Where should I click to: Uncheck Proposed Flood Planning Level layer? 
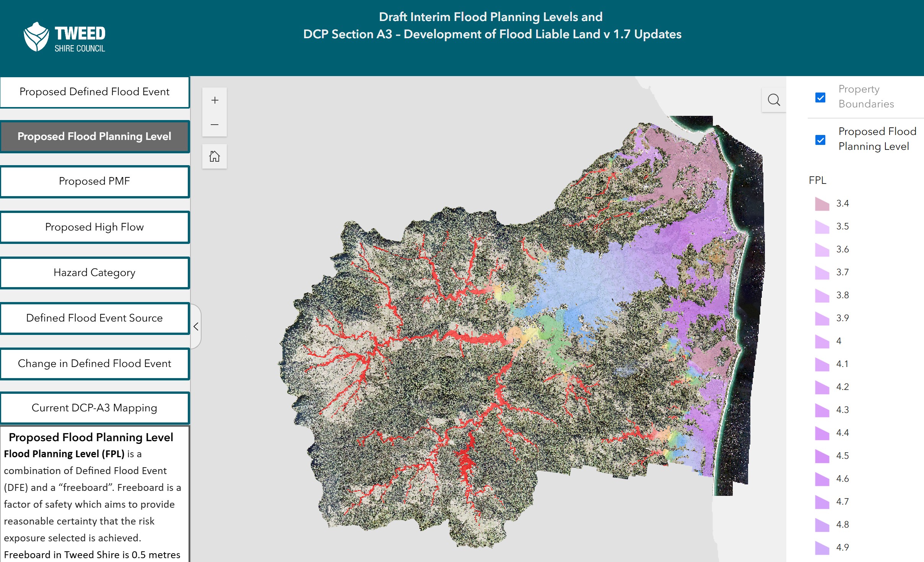(820, 140)
